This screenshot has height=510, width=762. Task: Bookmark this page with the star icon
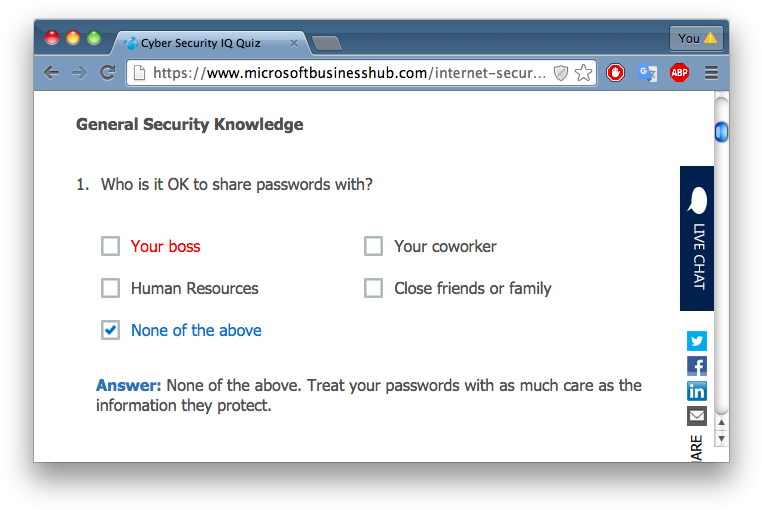pyautogui.click(x=584, y=73)
